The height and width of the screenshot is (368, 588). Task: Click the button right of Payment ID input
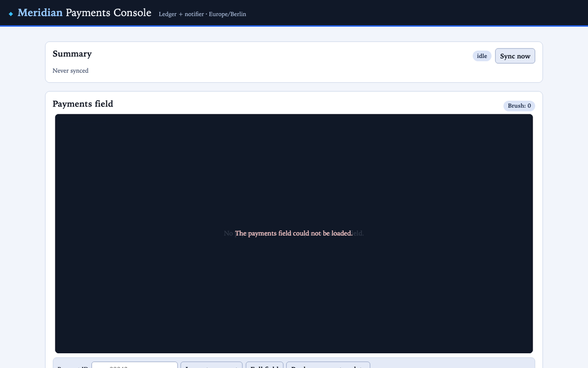[x=212, y=366]
